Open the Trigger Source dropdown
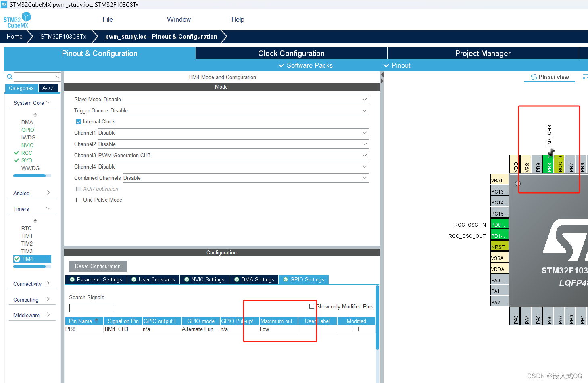 tap(239, 110)
